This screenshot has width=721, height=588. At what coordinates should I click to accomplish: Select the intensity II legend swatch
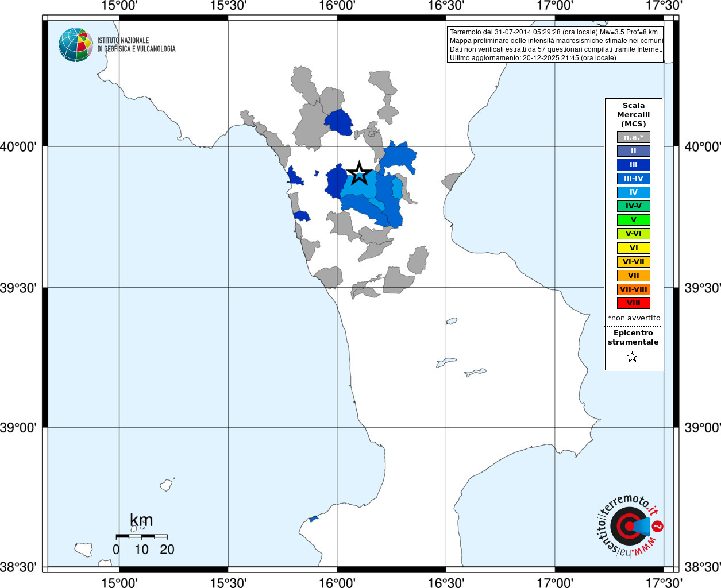tap(634, 151)
